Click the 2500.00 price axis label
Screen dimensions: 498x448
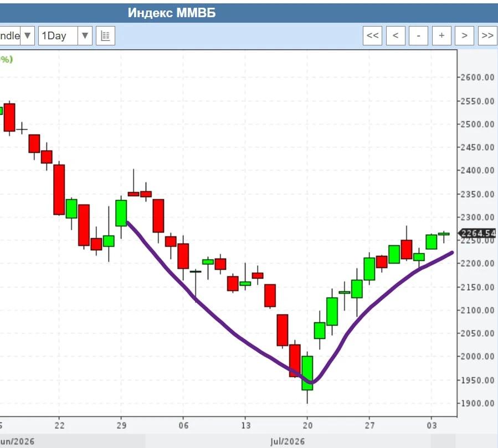point(478,124)
